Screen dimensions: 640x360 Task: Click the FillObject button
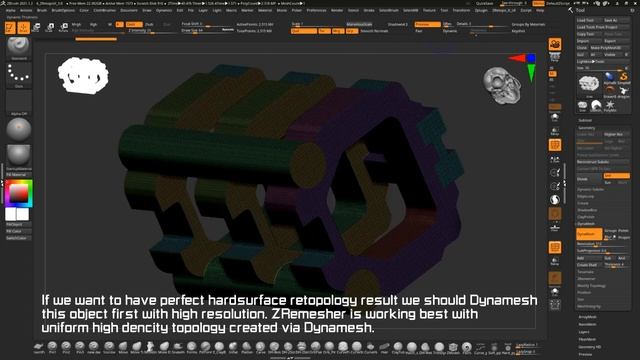18,224
